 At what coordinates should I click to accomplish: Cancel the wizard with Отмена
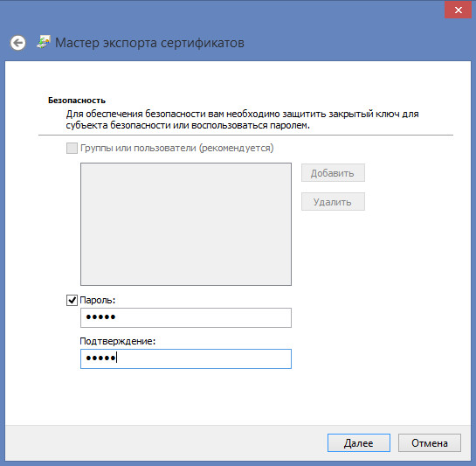point(430,443)
